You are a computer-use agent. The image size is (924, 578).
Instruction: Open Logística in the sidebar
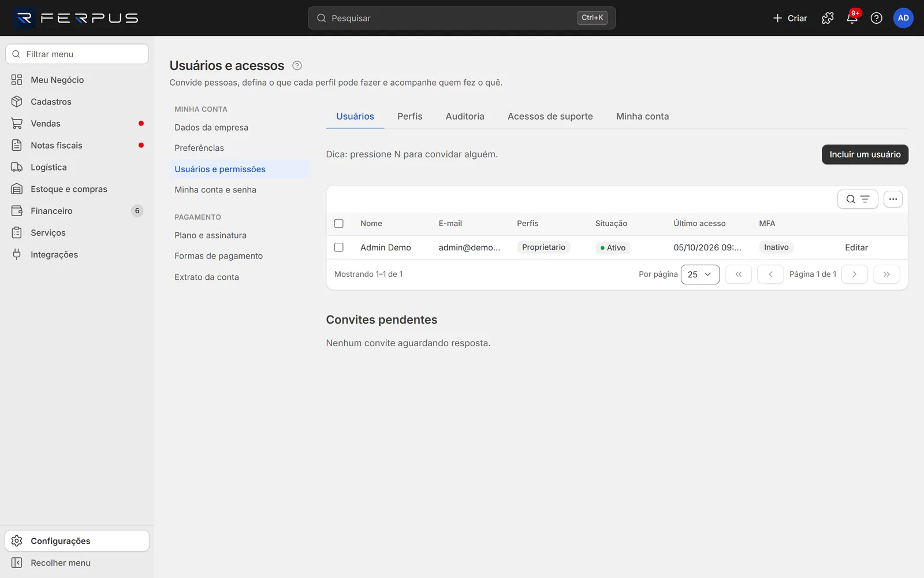pyautogui.click(x=77, y=167)
